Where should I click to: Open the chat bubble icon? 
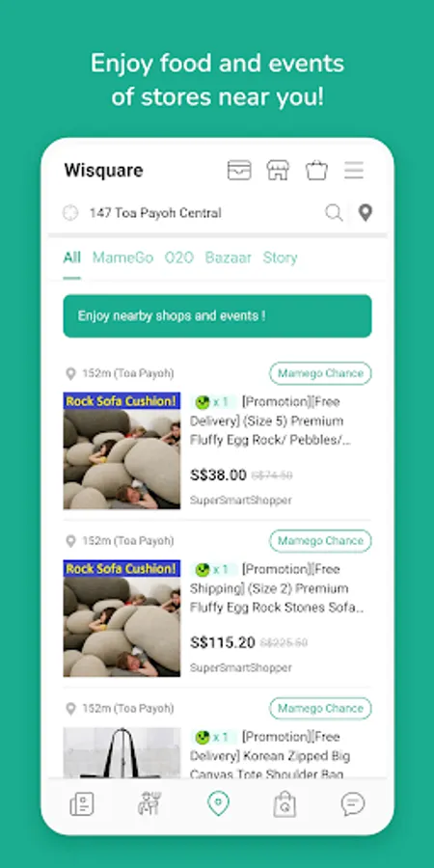click(353, 803)
